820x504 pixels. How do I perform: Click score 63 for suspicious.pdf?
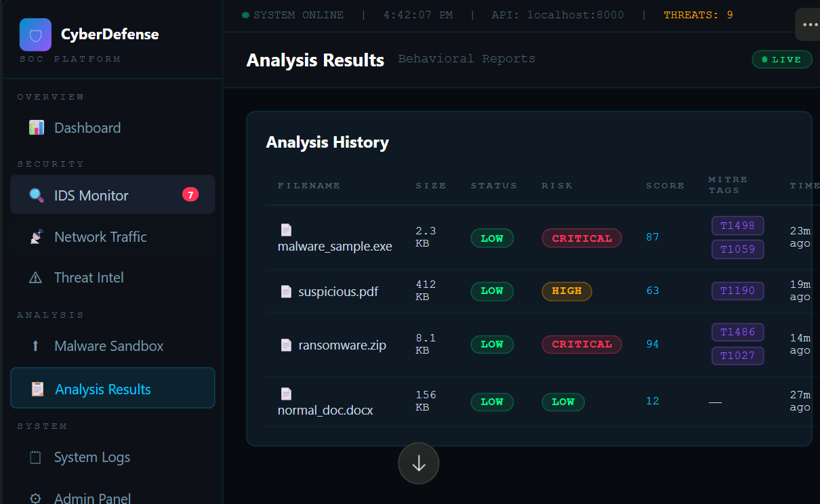pos(653,291)
